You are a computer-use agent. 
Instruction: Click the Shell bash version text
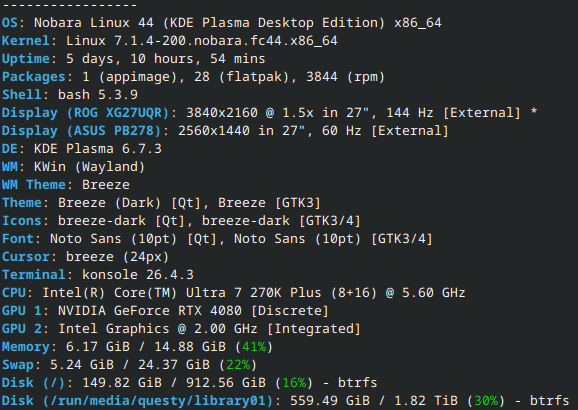(x=98, y=95)
